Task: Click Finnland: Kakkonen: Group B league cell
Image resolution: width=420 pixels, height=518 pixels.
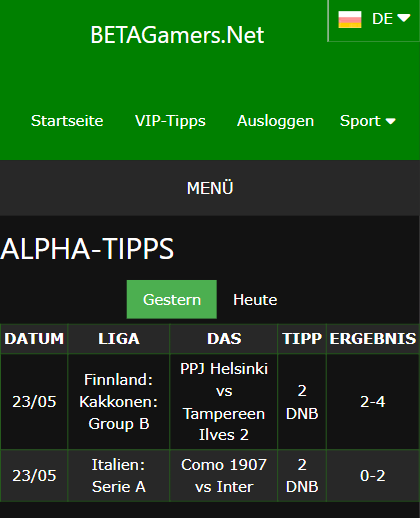Action: (119, 402)
